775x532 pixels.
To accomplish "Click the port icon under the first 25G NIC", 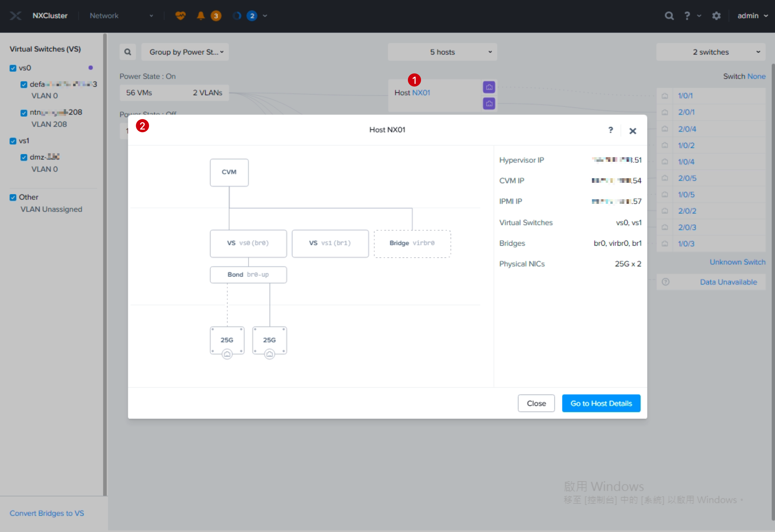I will [227, 354].
